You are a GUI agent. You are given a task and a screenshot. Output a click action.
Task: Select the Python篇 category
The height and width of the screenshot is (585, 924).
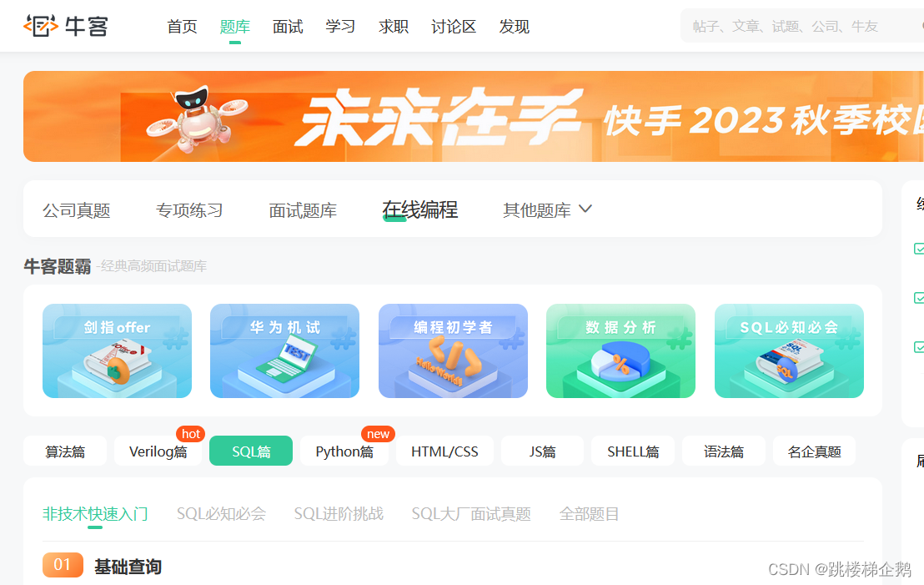[344, 451]
